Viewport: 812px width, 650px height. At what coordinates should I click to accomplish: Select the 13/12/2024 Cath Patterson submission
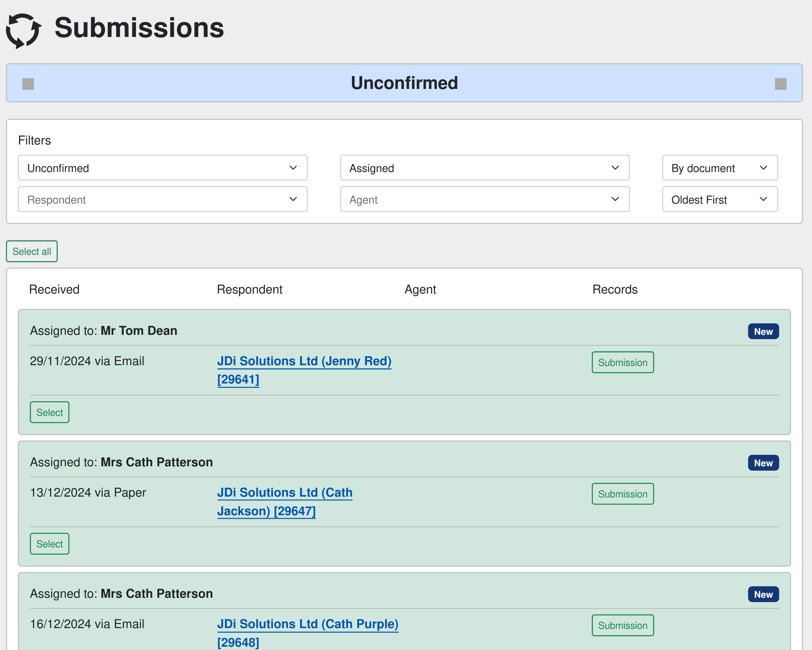pos(49,544)
